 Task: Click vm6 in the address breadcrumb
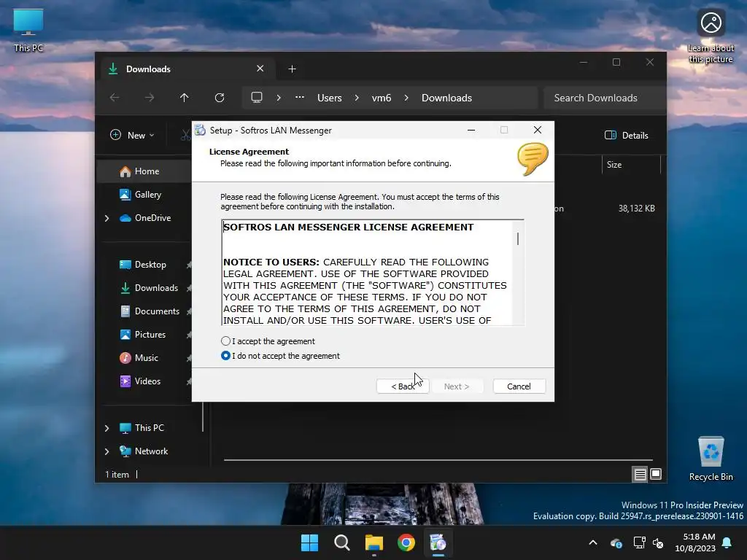click(x=381, y=98)
